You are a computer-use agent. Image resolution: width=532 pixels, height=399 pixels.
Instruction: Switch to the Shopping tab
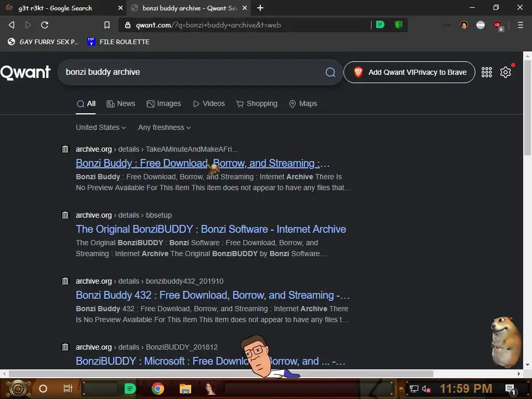pyautogui.click(x=257, y=104)
